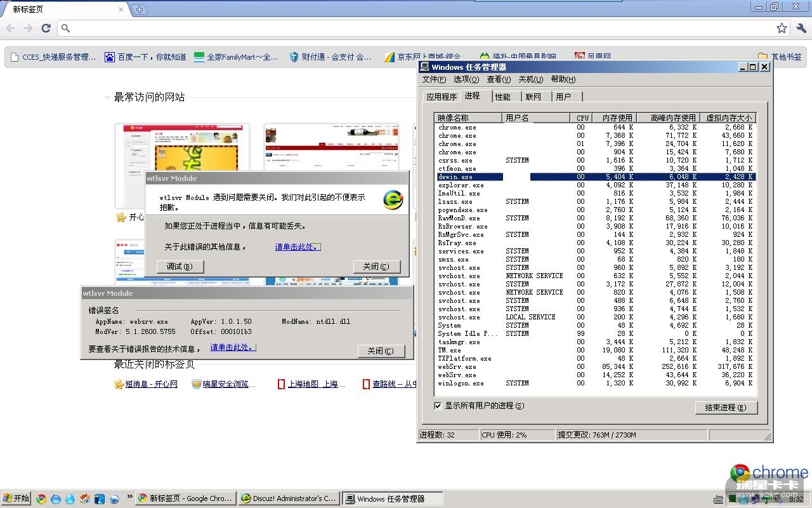The width and height of the screenshot is (812, 508).
Task: Sort processes by CPU column
Action: [x=582, y=117]
